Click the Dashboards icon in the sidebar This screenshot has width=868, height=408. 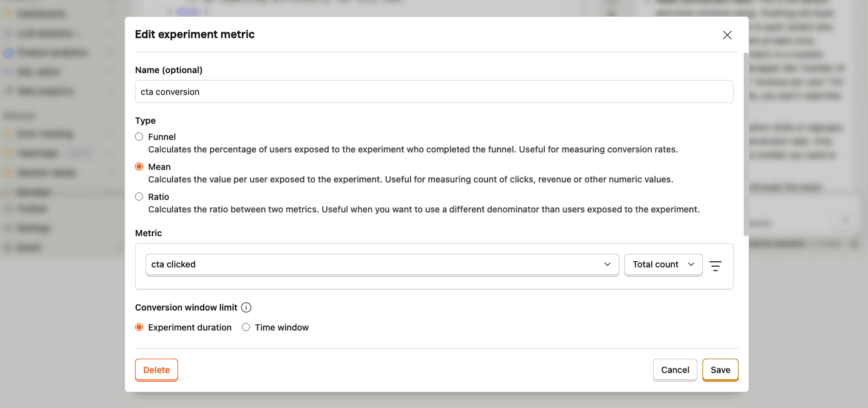[8, 13]
